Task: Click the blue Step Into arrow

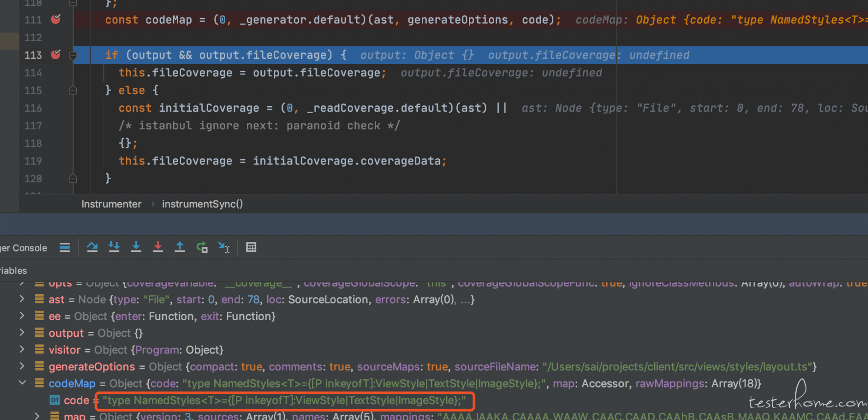Action: tap(136, 247)
